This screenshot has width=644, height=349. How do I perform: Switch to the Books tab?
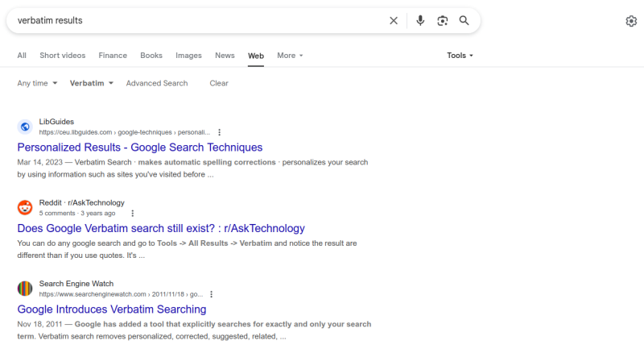(x=151, y=56)
